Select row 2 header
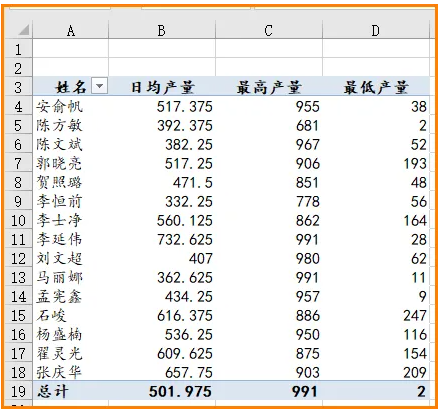 [18, 68]
